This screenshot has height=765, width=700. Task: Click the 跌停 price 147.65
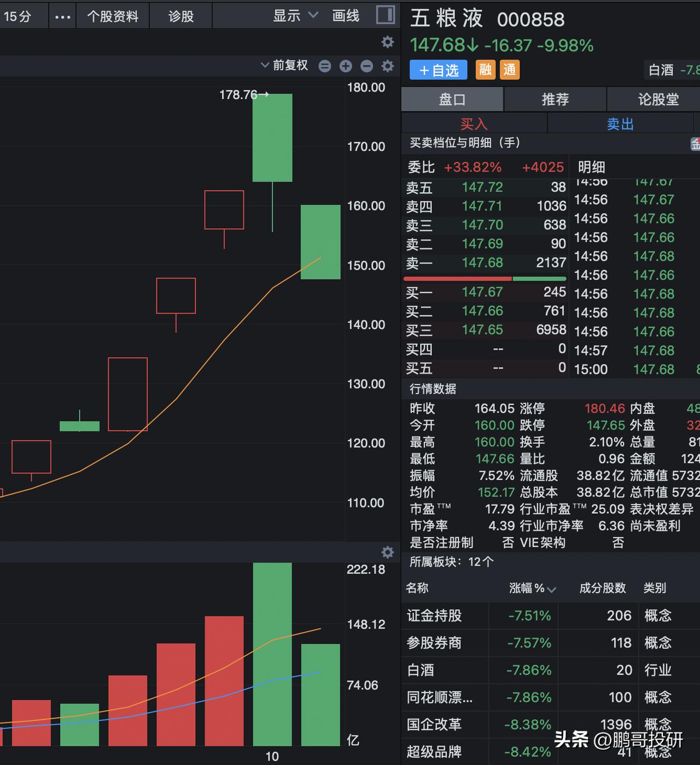[605, 425]
